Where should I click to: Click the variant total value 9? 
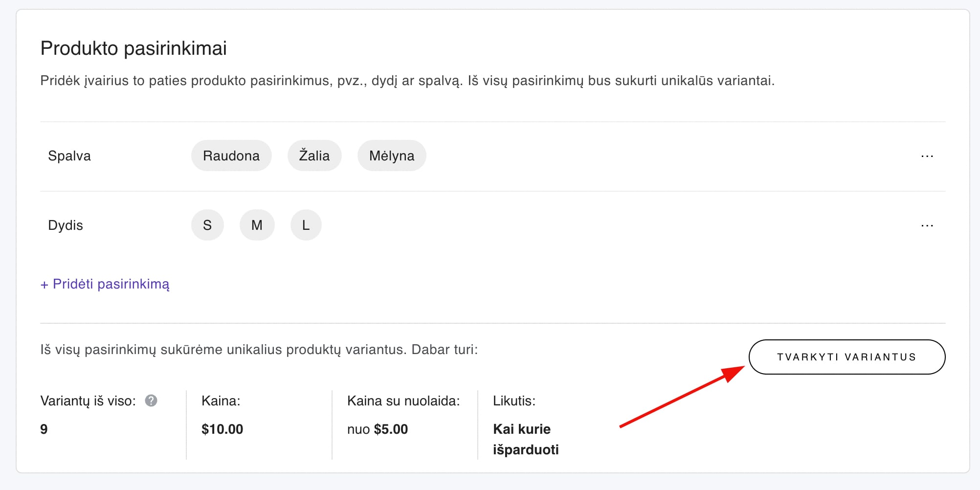tap(44, 429)
